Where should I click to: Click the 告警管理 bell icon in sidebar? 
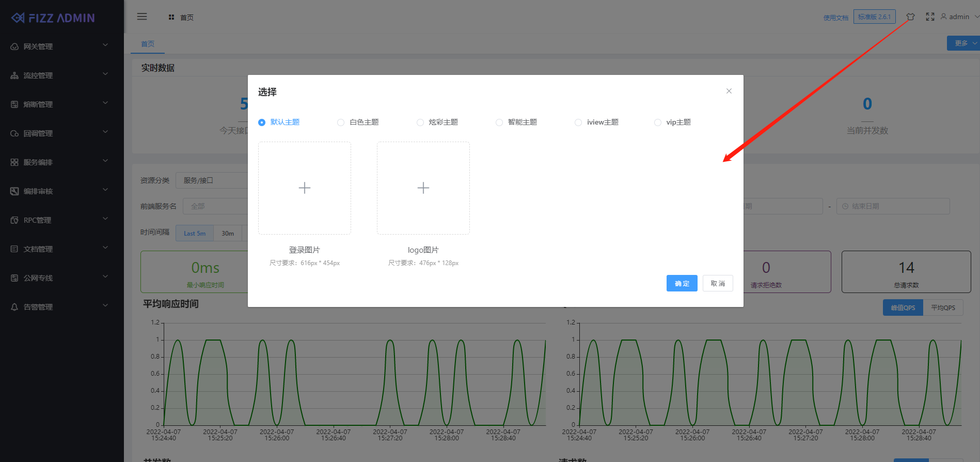pyautogui.click(x=14, y=307)
